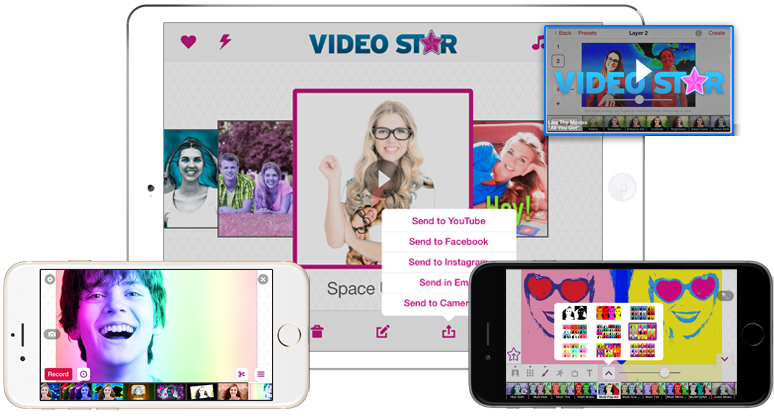The height and width of the screenshot is (420, 774).
Task: Select the tilted photo frame effect thumbnail
Action: click(201, 391)
